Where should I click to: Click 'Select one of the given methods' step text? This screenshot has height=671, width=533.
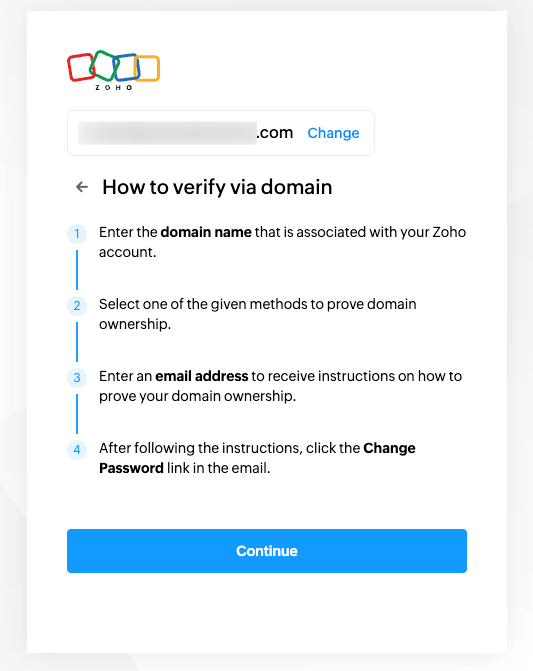(258, 314)
